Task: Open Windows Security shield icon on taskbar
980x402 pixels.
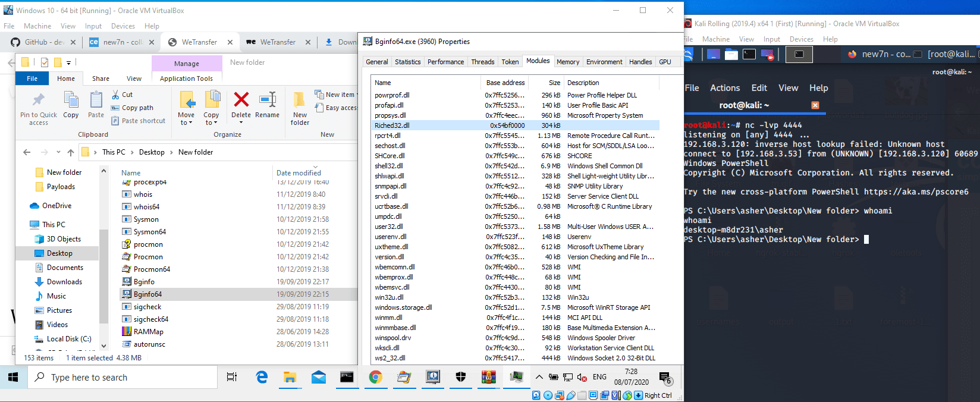Action: click(461, 377)
